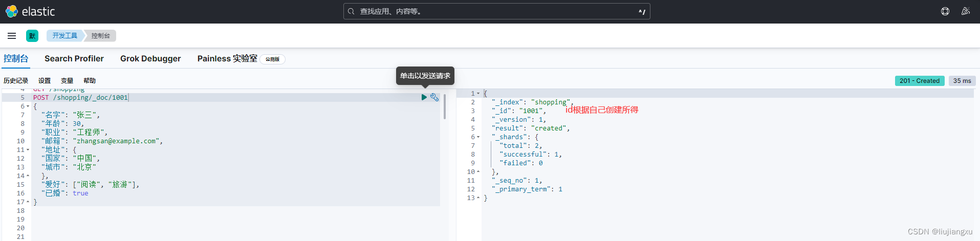Screen dimensions: 980x241
Task: Click response text '"successful": 1'
Action: click(529, 155)
